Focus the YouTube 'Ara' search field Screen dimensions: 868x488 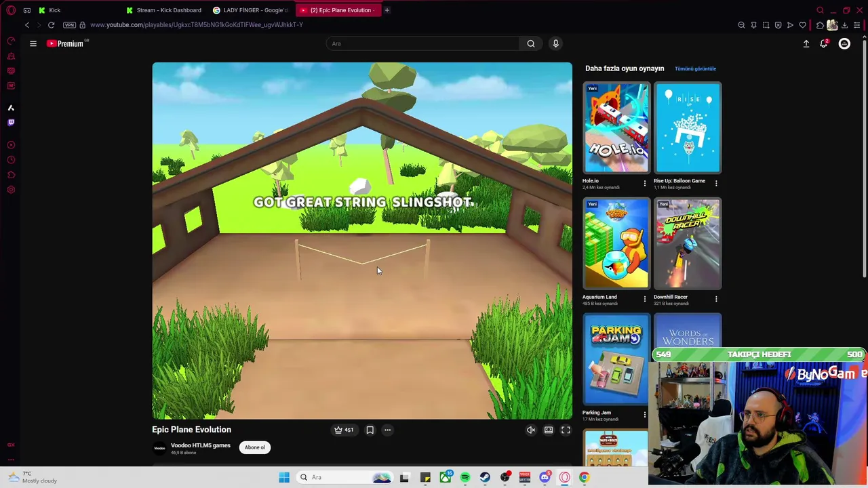422,43
